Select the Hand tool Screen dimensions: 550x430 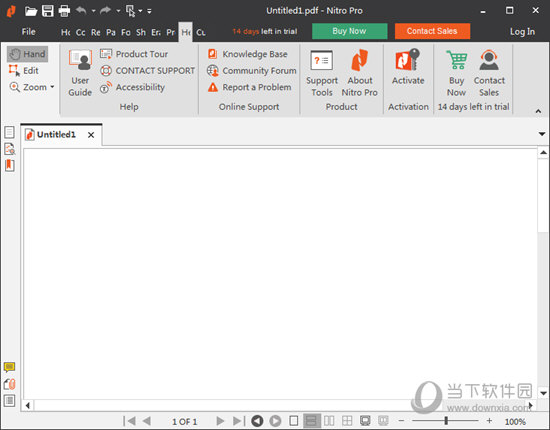tap(27, 54)
